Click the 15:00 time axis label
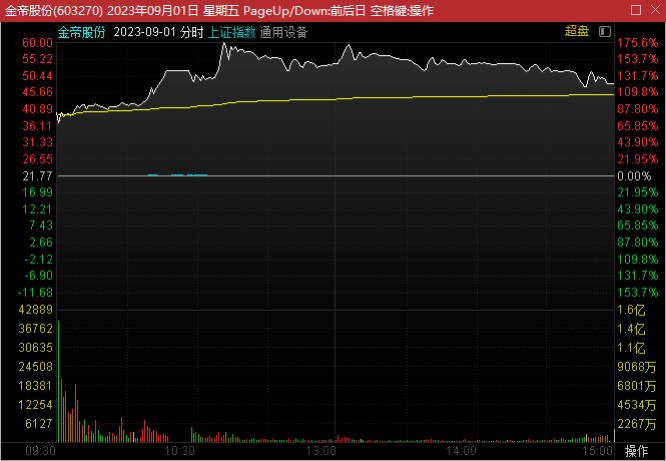The width and height of the screenshot is (666, 461). pyautogui.click(x=597, y=451)
